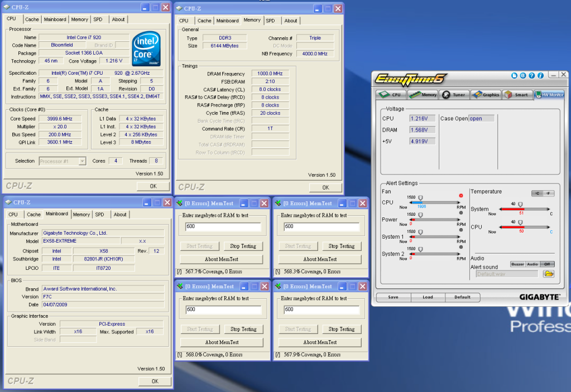This screenshot has width=571, height=392.
Task: Load saved EasyTune6 settings
Action: point(428,297)
